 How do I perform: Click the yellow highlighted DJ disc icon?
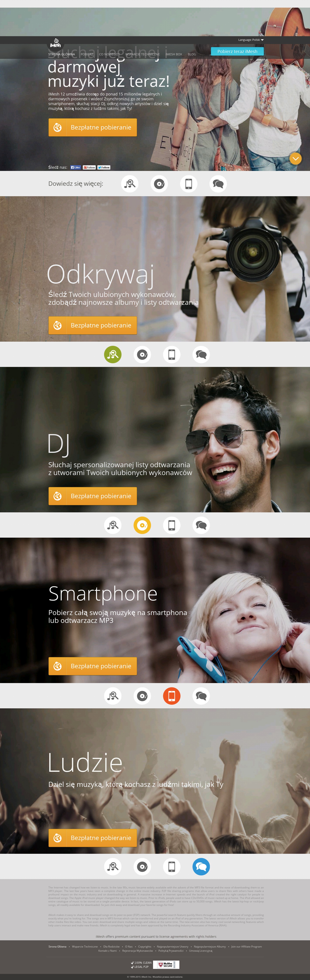click(x=142, y=525)
